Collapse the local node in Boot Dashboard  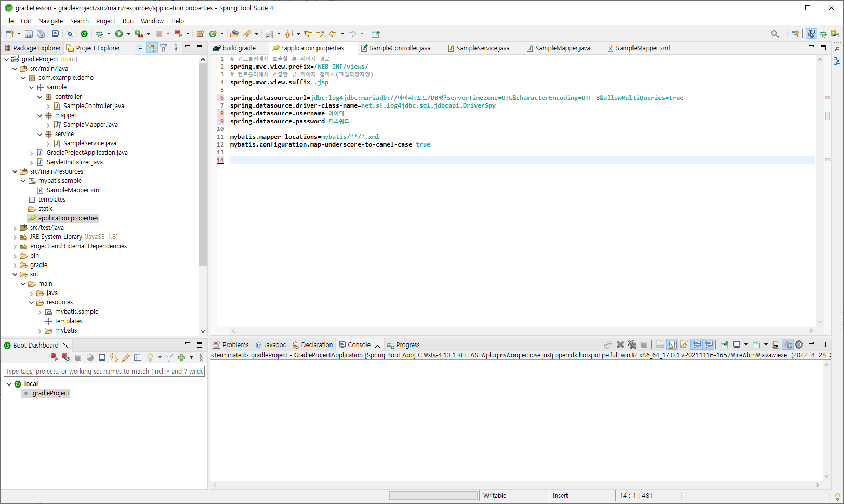(9, 384)
